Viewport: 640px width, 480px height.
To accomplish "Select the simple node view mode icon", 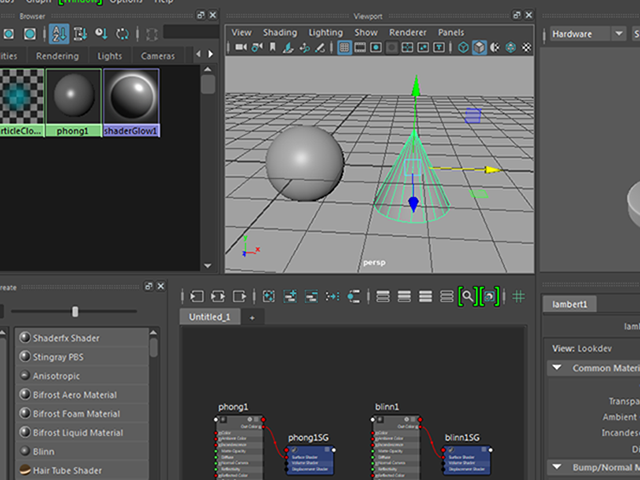I will pos(383,296).
